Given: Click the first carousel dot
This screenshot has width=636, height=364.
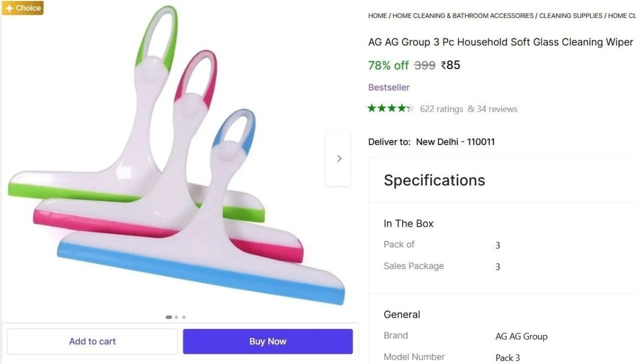Looking at the screenshot, I should click(x=169, y=317).
